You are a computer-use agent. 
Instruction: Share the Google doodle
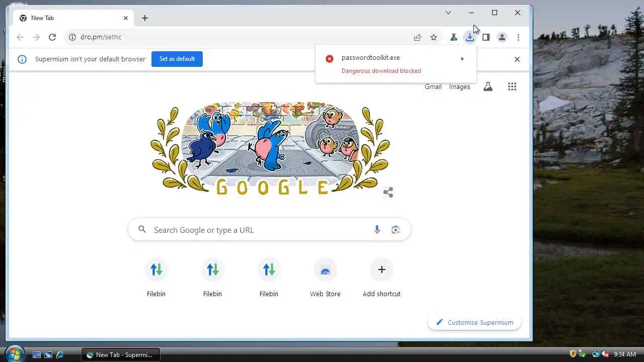[388, 192]
